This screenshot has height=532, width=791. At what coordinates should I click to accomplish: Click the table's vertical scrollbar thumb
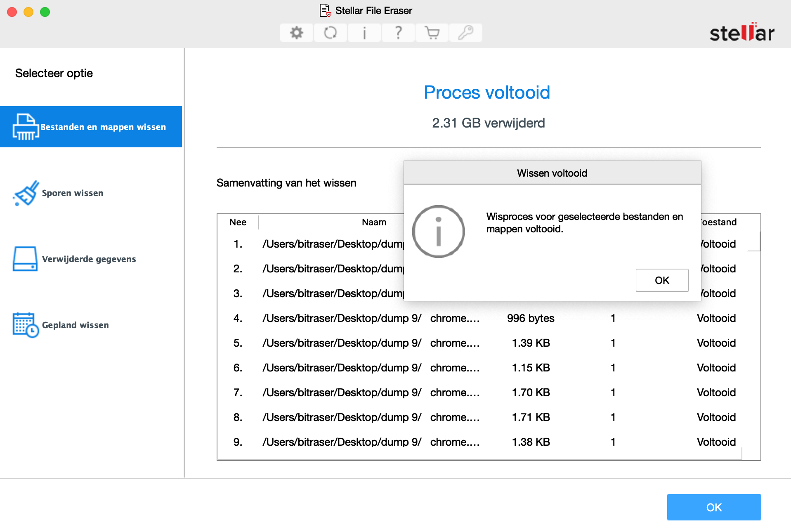[x=754, y=241]
